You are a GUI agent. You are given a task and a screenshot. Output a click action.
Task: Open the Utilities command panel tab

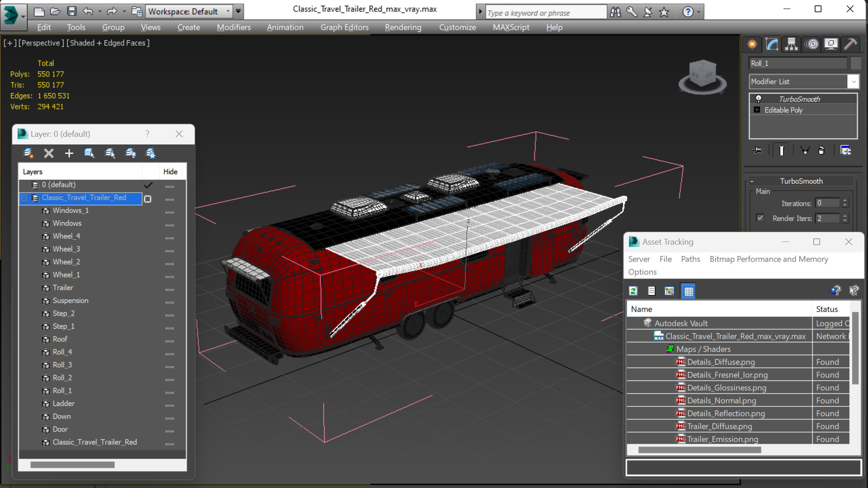click(850, 44)
